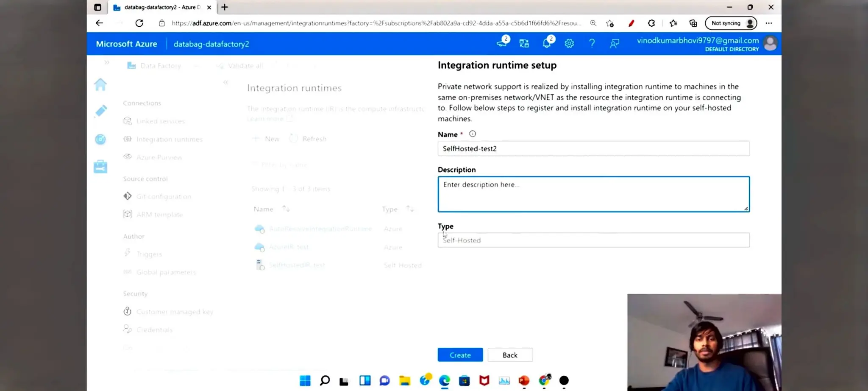Open Microsoft Store from taskbar
The image size is (868, 391).
[x=465, y=380]
